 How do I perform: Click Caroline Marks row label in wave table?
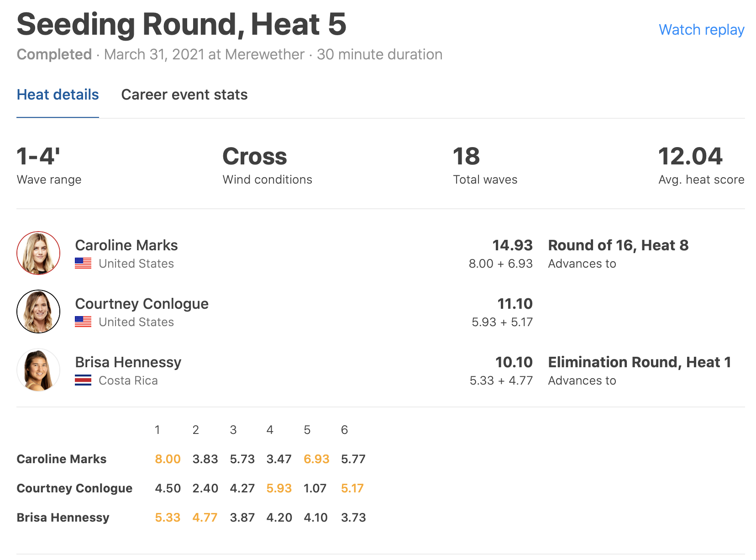[x=62, y=459]
